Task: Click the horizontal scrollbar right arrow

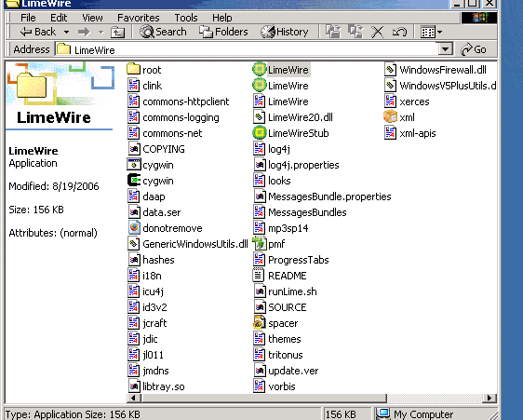Action: coord(489,398)
